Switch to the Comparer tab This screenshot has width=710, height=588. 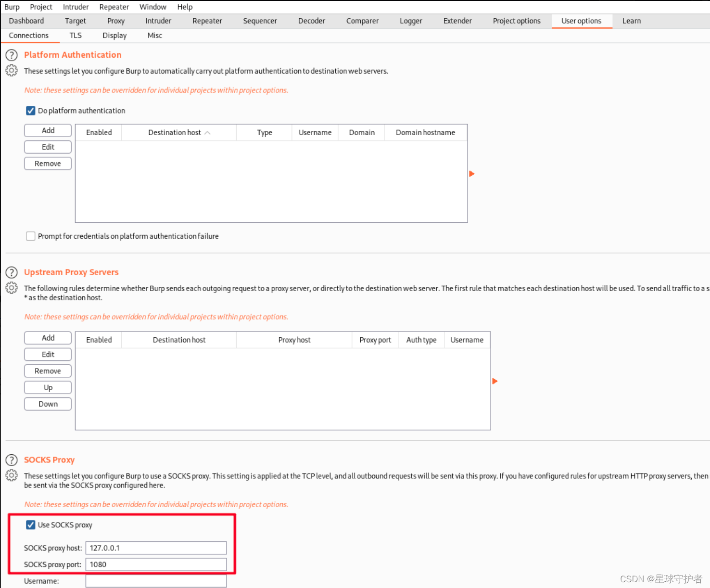click(x=363, y=21)
